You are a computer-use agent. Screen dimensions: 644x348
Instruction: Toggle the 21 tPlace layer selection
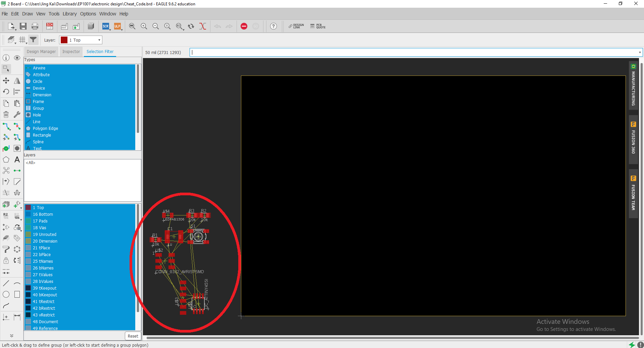41,248
